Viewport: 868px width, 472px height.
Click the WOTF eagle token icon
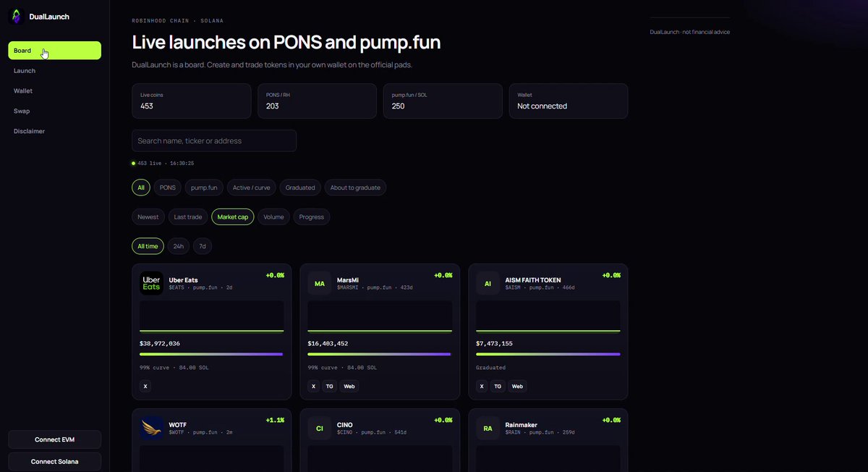151,428
